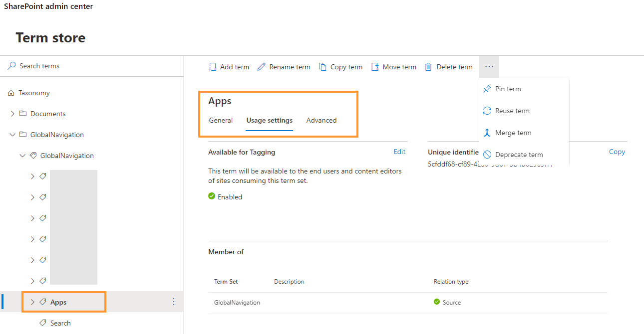
Task: Click the "Source" relation type value
Action: coord(452,302)
